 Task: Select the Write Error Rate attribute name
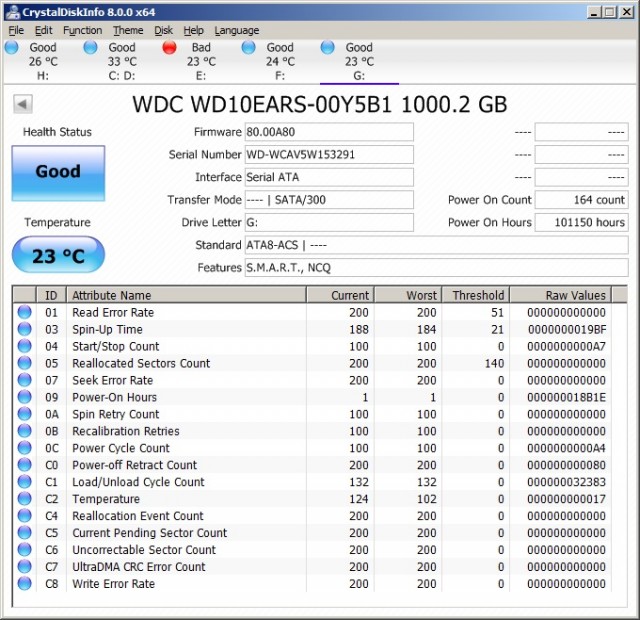coord(113,584)
